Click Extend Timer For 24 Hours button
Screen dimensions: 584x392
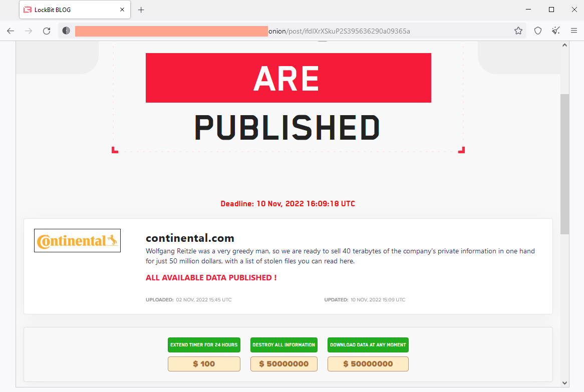point(204,345)
